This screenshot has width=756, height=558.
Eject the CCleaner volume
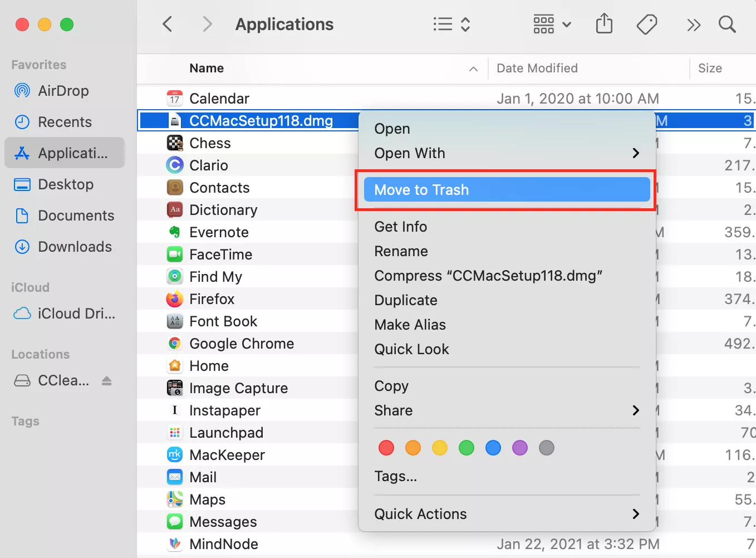[x=107, y=380]
